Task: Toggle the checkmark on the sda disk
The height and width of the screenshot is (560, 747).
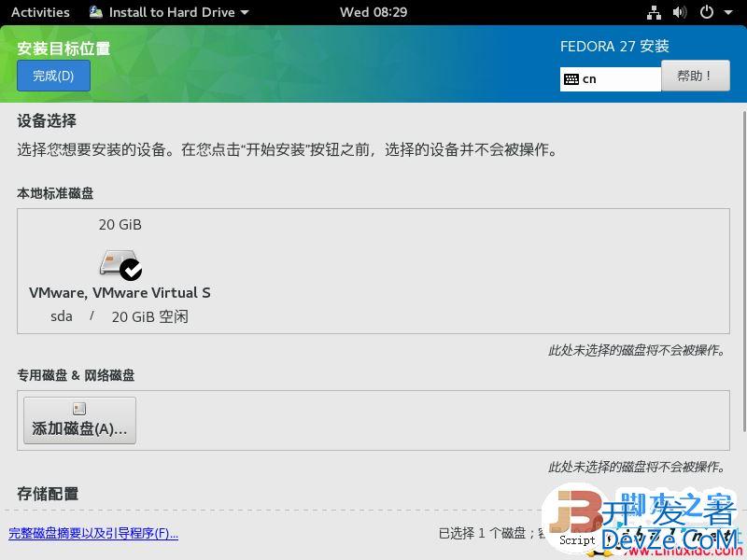Action: click(131, 270)
